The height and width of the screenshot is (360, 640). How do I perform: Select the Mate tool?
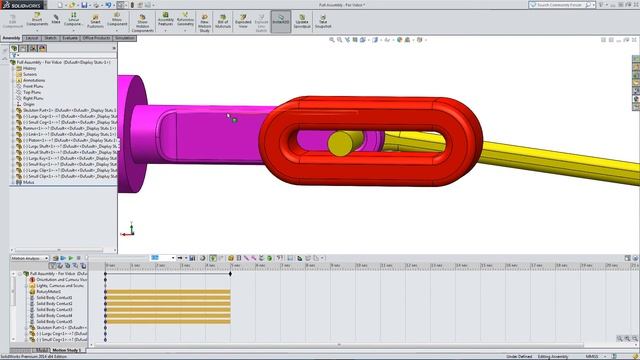pos(56,19)
